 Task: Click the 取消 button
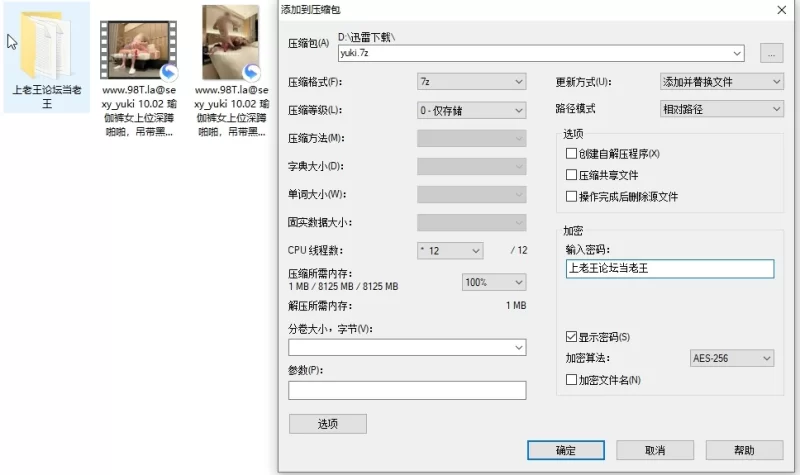pos(655,451)
